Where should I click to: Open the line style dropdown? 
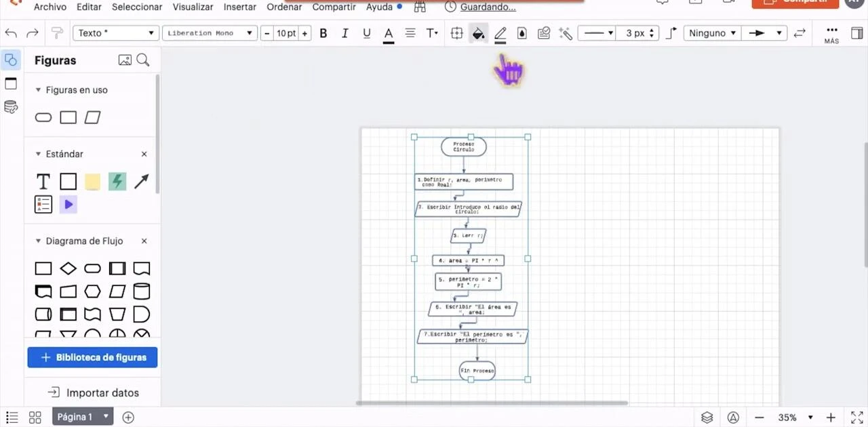point(597,33)
